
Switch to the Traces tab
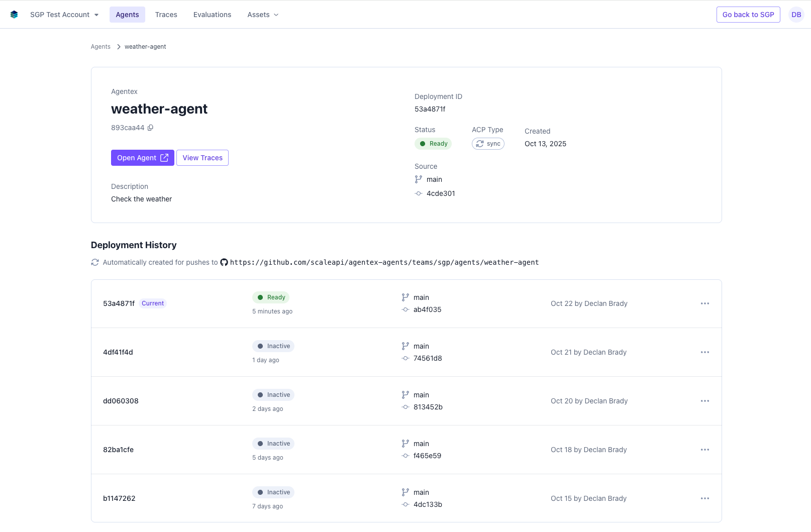pyautogui.click(x=166, y=15)
